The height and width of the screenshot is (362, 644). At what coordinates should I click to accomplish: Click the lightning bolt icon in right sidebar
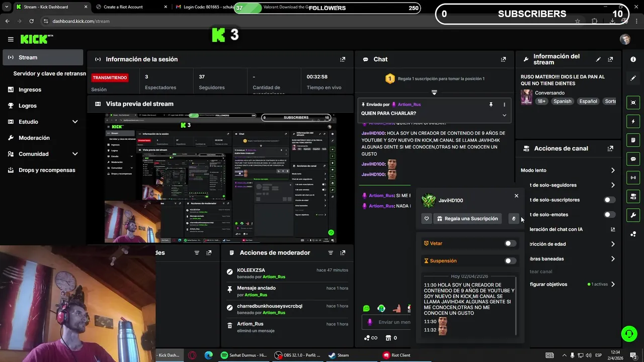coord(633,122)
